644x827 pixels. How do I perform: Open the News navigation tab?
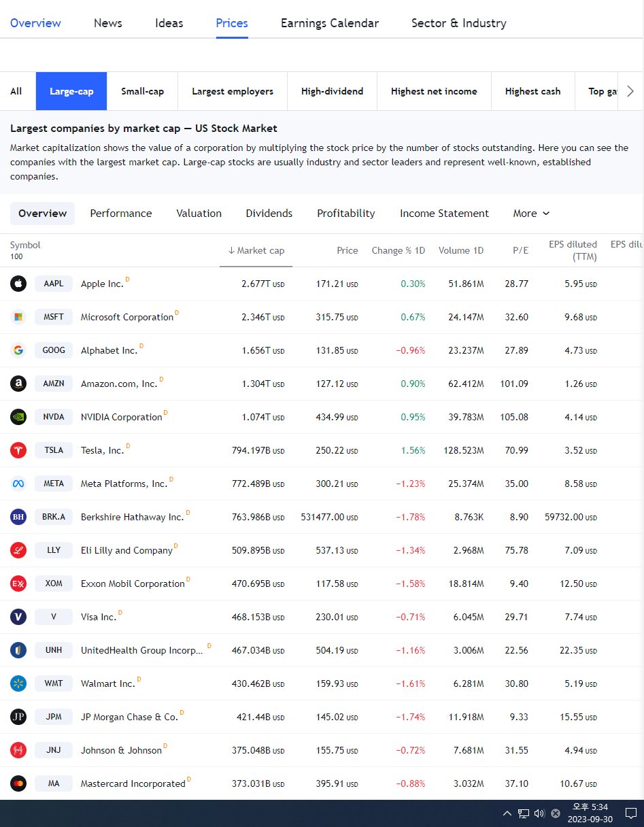[x=108, y=23]
